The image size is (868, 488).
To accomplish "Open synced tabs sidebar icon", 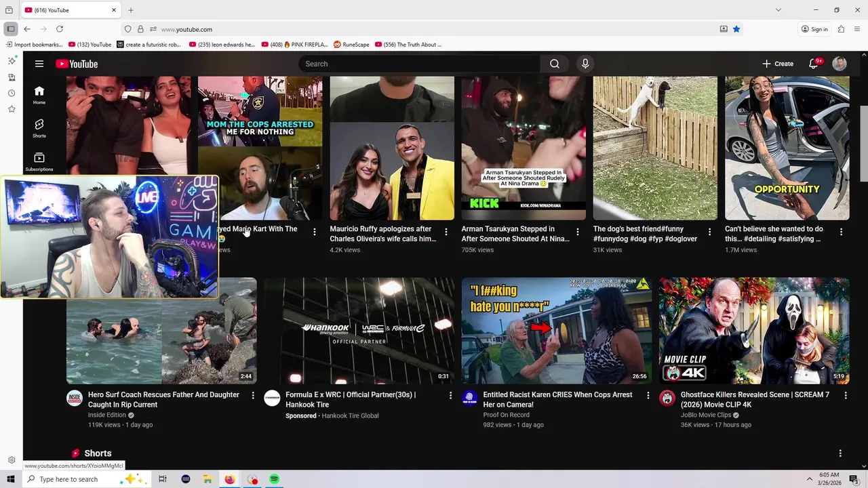I will coord(12,77).
